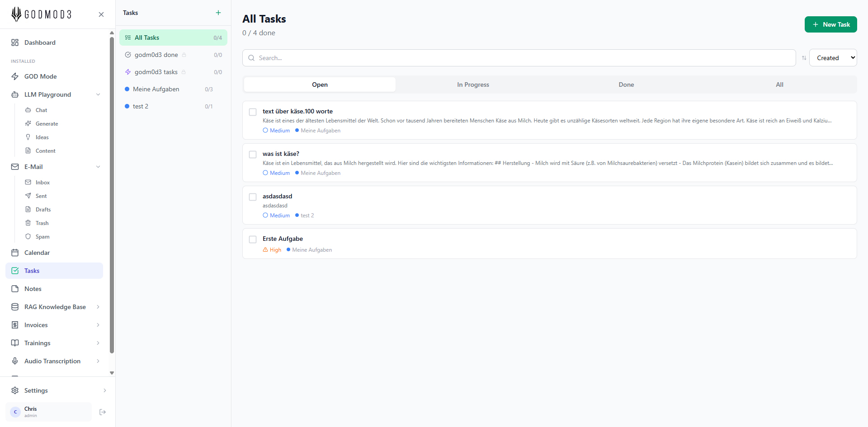868x427 pixels.
Task: Toggle sort direction arrows beside Created
Action: pyautogui.click(x=804, y=58)
